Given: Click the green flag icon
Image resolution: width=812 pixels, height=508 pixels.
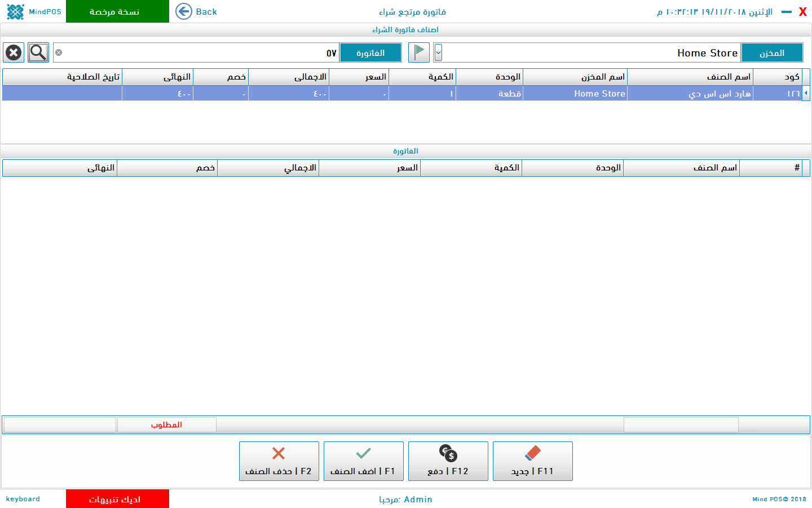Looking at the screenshot, I should [419, 52].
